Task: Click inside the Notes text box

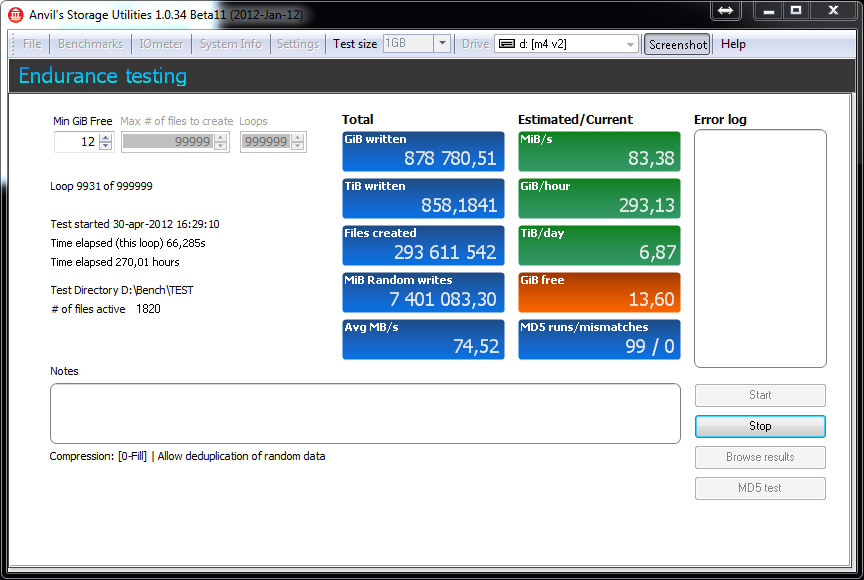Action: (x=365, y=414)
